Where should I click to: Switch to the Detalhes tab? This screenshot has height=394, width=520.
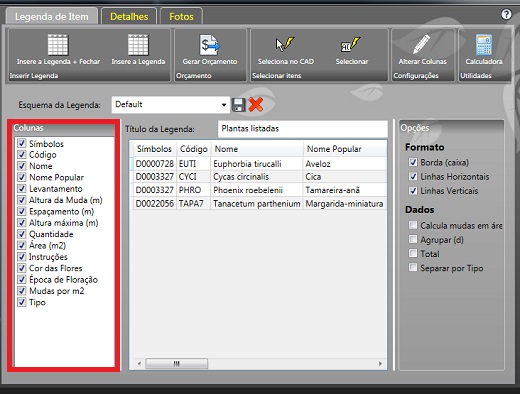coord(129,16)
